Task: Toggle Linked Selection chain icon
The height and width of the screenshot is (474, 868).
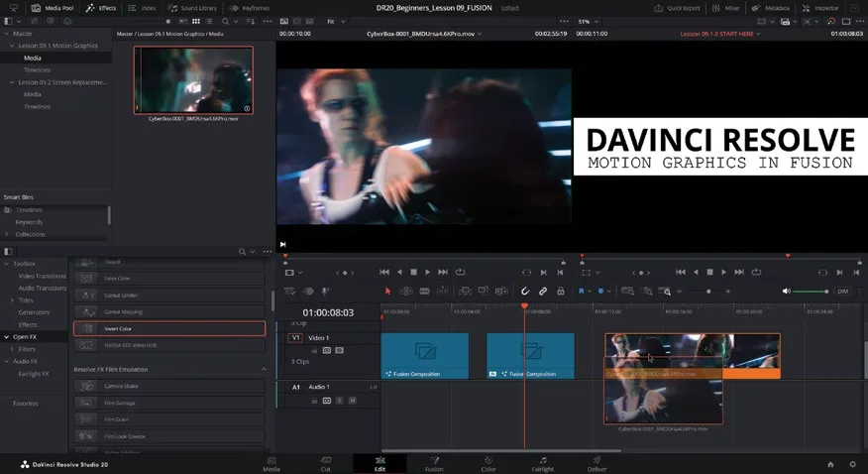Action: point(543,292)
